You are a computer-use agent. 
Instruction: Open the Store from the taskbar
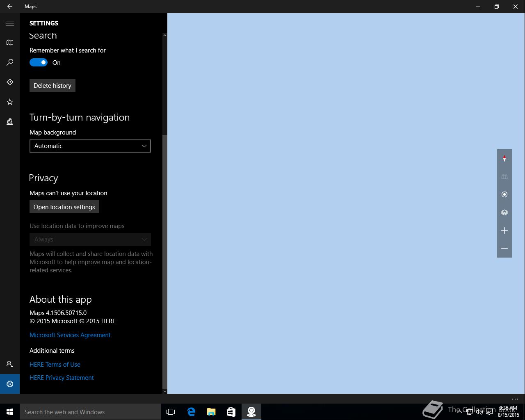(231, 412)
